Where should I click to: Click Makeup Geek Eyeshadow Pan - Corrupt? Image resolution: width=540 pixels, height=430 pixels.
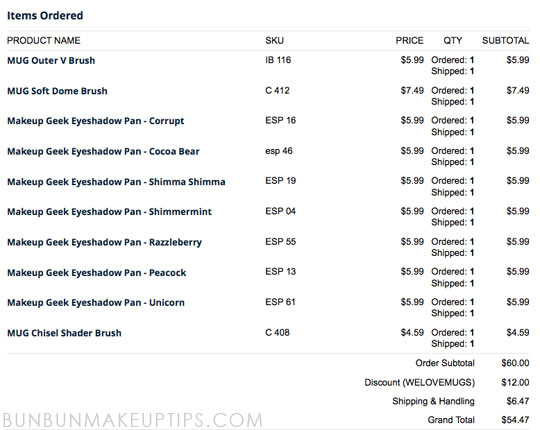click(96, 121)
